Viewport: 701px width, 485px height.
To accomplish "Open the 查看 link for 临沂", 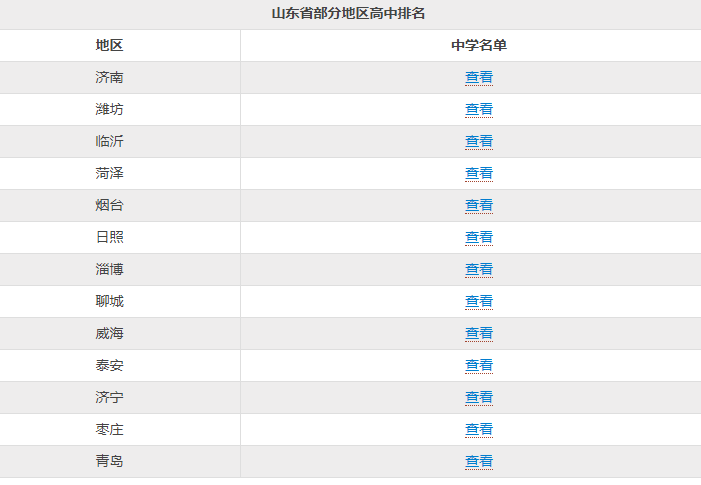I will click(x=479, y=142).
